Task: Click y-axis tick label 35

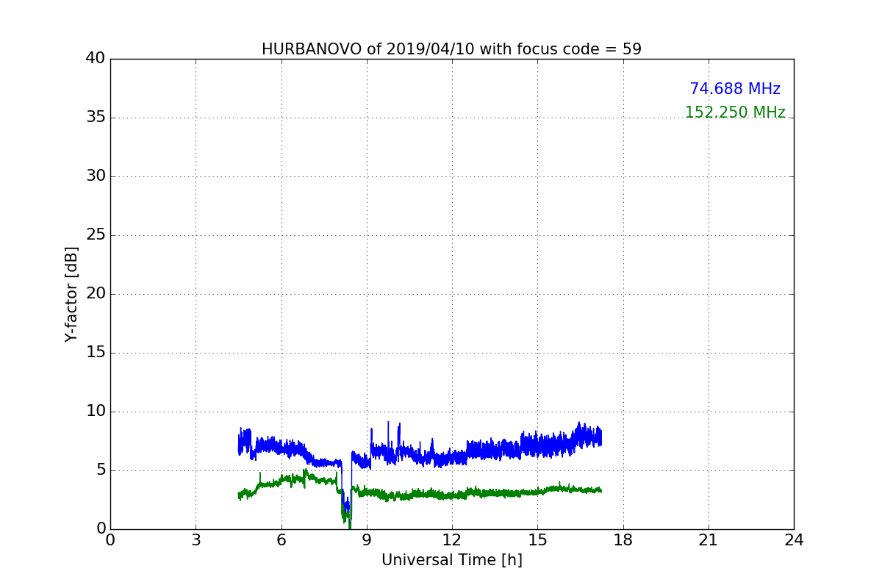Action: coord(96,118)
